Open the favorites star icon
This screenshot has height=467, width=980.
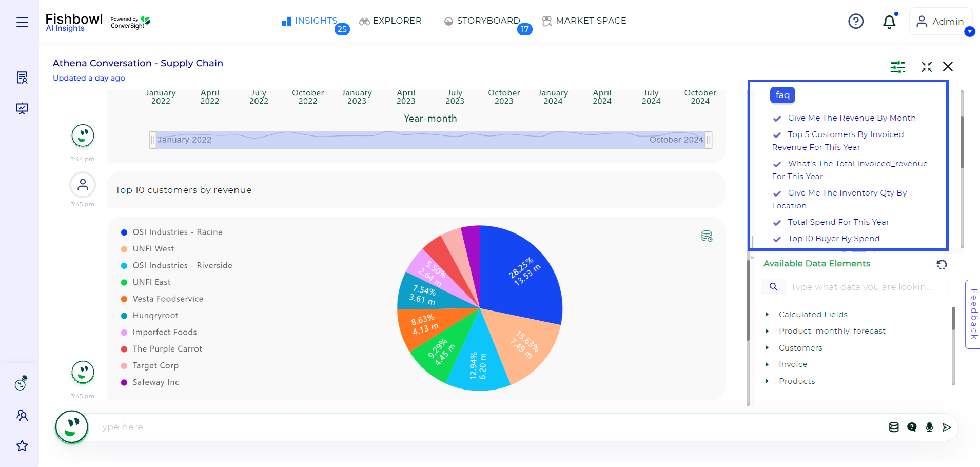pos(22,445)
